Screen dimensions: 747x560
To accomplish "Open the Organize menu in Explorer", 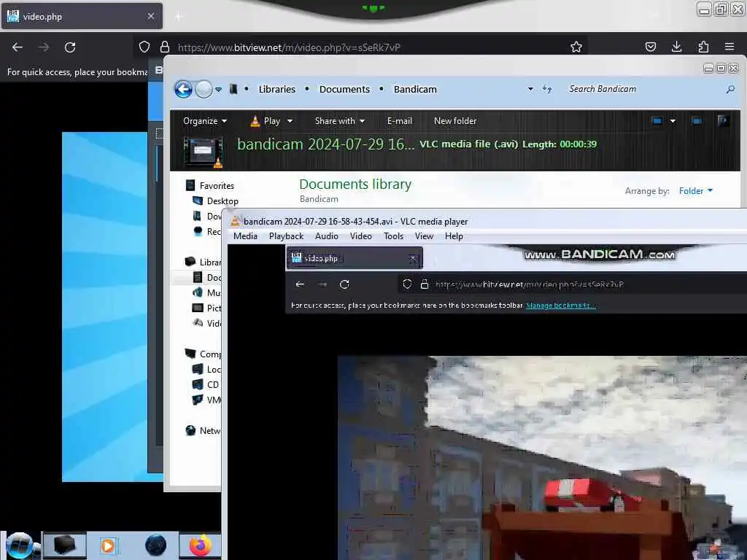I will click(205, 121).
